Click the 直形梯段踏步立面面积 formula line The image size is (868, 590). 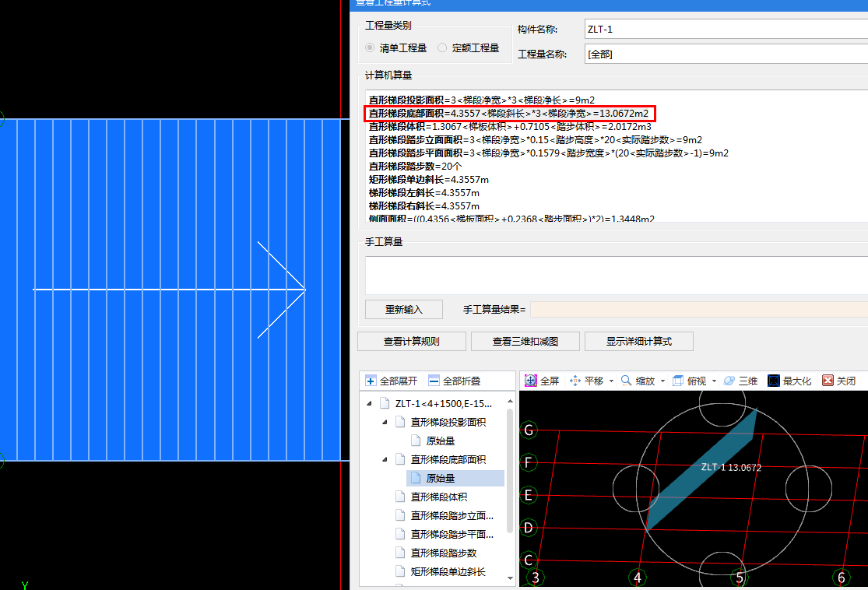point(536,140)
